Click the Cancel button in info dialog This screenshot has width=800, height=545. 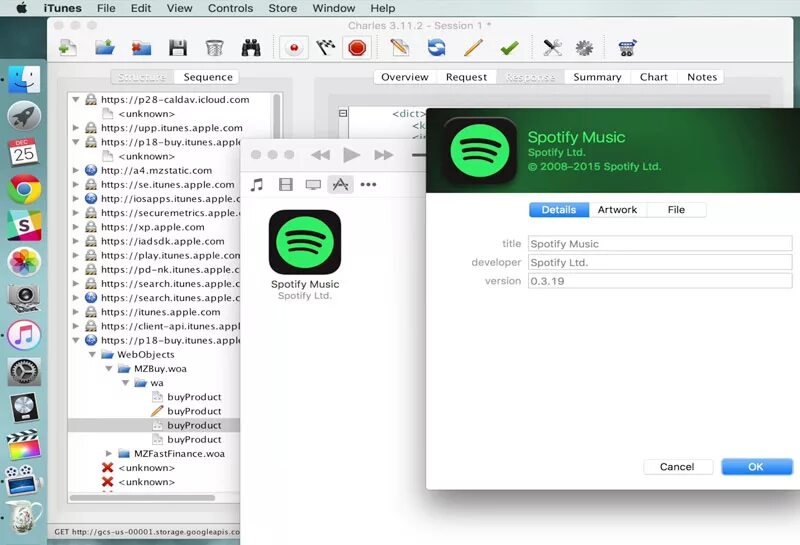(x=677, y=467)
